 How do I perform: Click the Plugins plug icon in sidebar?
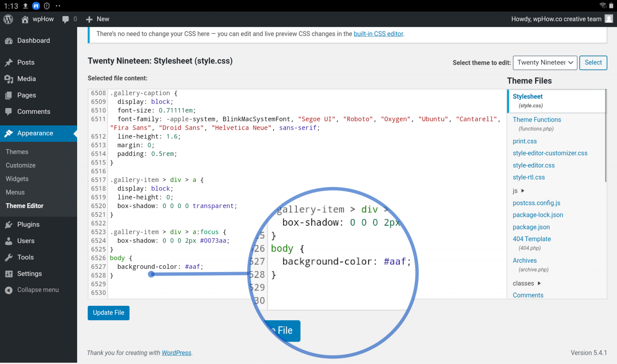point(8,225)
